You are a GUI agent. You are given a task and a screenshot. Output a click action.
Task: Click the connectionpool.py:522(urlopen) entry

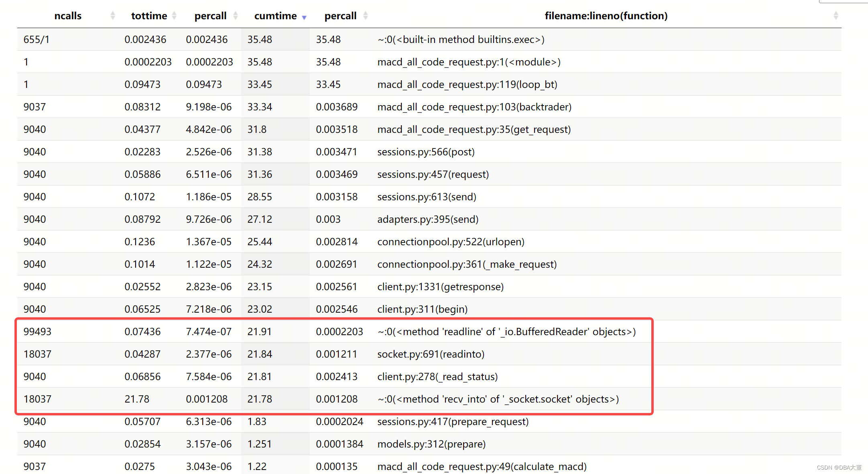click(x=451, y=242)
